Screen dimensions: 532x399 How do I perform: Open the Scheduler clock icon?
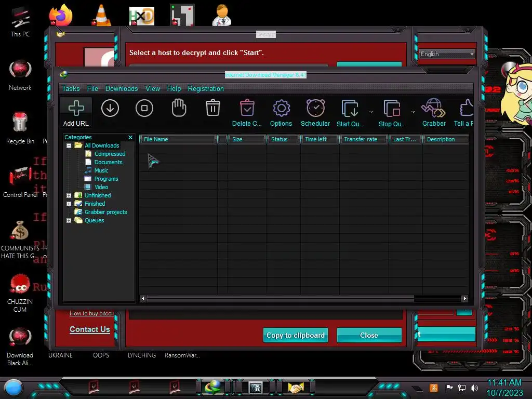[315, 113]
